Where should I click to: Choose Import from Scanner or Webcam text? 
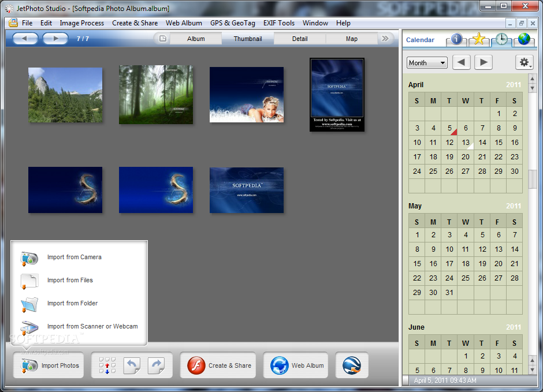pos(92,326)
